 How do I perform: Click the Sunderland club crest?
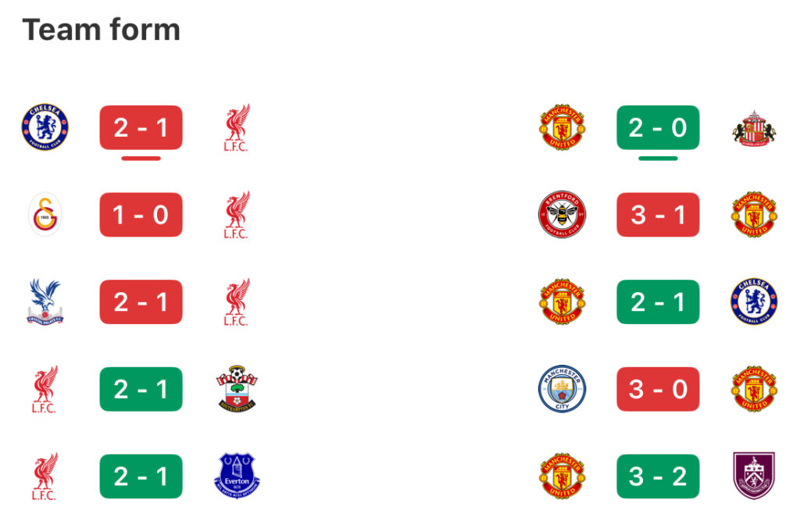tap(754, 127)
